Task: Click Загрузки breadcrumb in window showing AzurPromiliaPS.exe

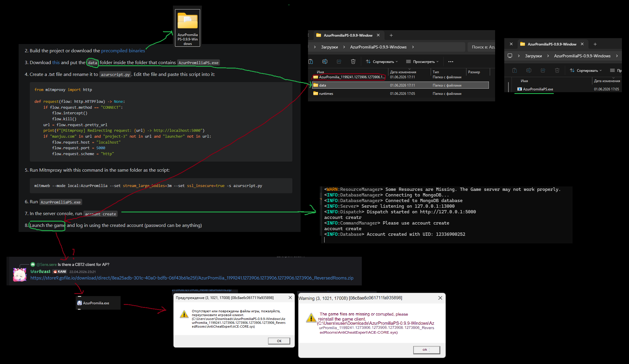Action: 534,56
